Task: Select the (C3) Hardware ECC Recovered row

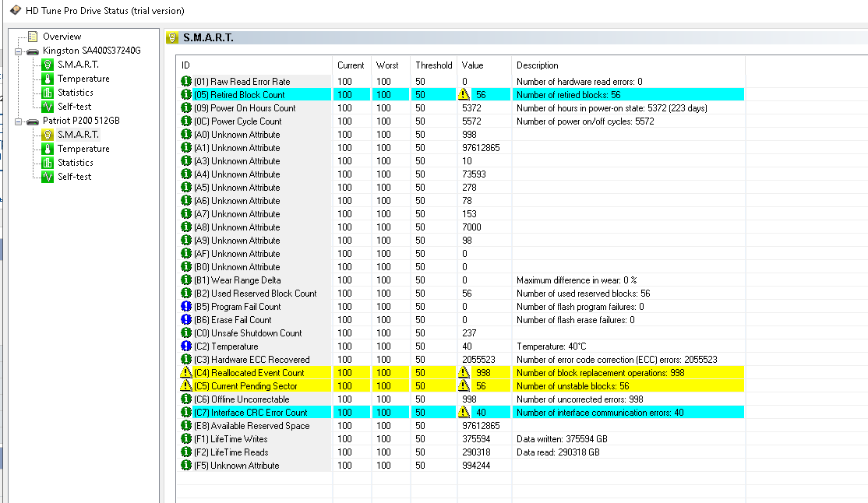Action: click(462, 360)
